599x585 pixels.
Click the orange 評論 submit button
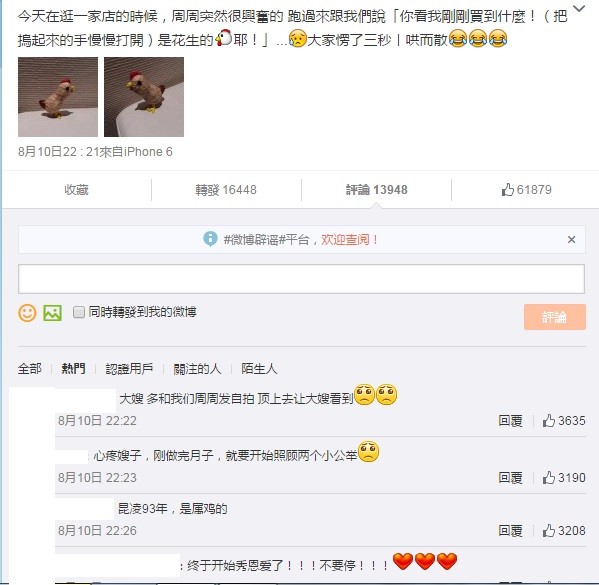[x=555, y=317]
